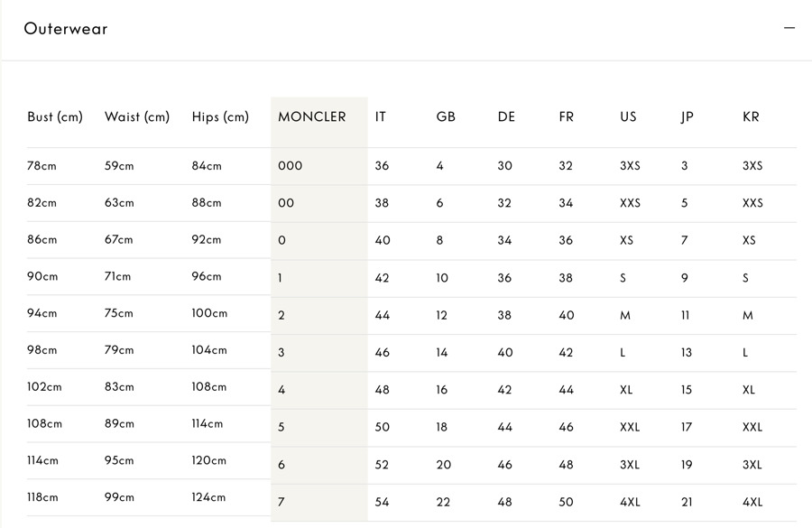Viewport: 812px width, 528px height.
Task: Select the JP size column header
Action: pyautogui.click(x=687, y=117)
